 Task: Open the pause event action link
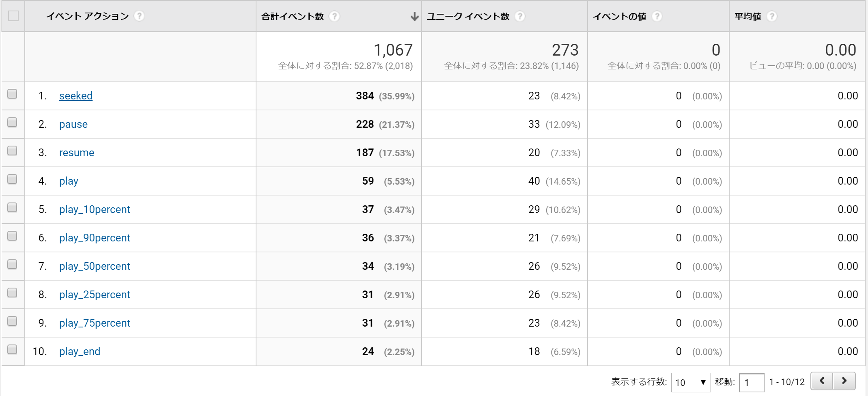pos(73,124)
